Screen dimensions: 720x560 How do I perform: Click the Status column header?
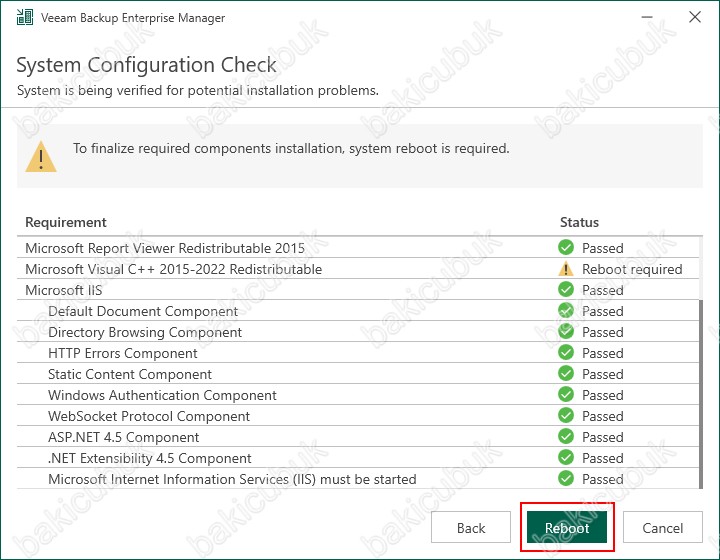point(579,222)
